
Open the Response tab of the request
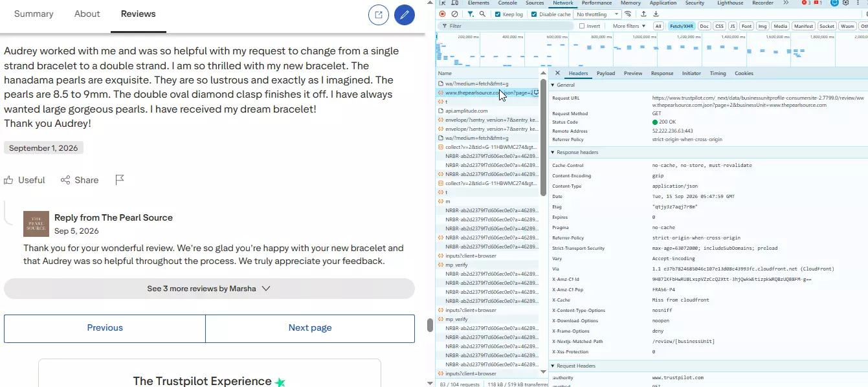pos(662,73)
